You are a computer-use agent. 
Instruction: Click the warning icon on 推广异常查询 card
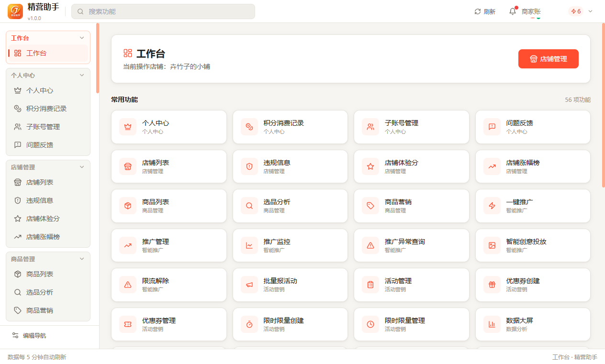point(370,245)
